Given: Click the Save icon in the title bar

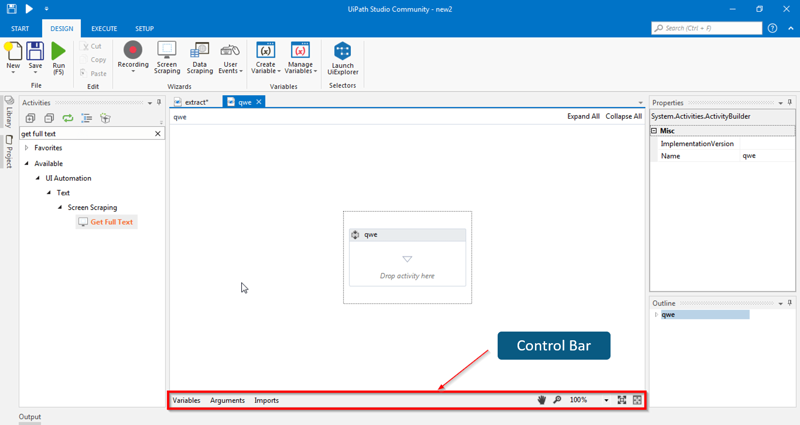Looking at the screenshot, I should pos(11,9).
